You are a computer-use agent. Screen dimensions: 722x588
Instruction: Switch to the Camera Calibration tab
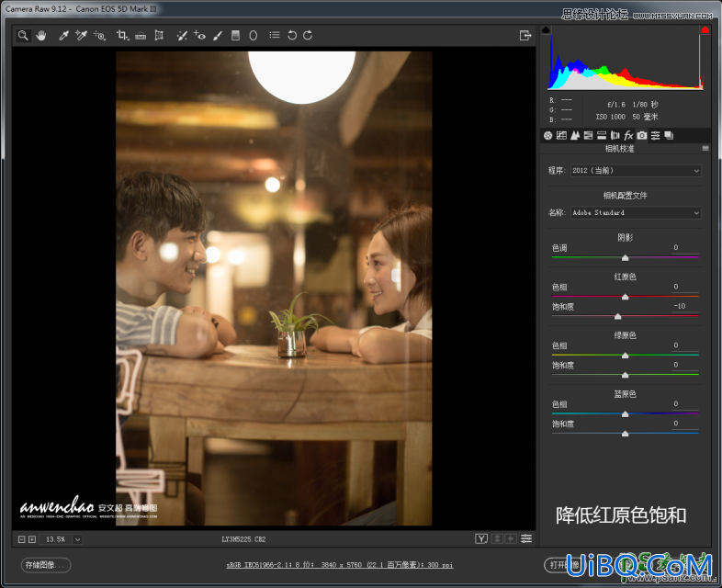642,135
